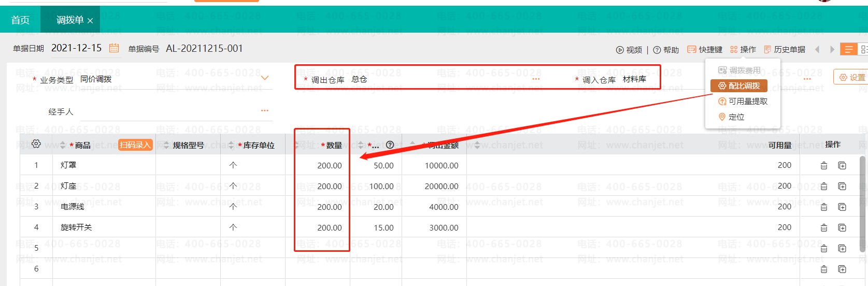Viewport: 868px width, 286px height.
Task: Insert a row after row 6
Action: [842, 269]
